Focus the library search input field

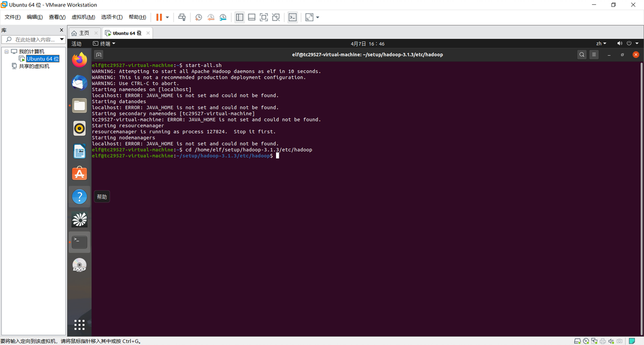click(35, 39)
